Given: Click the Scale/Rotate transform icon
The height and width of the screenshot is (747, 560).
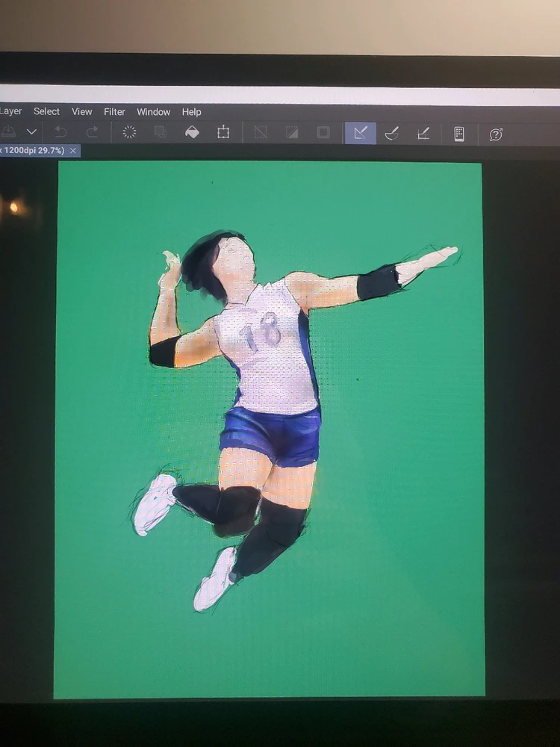Looking at the screenshot, I should click(x=223, y=132).
